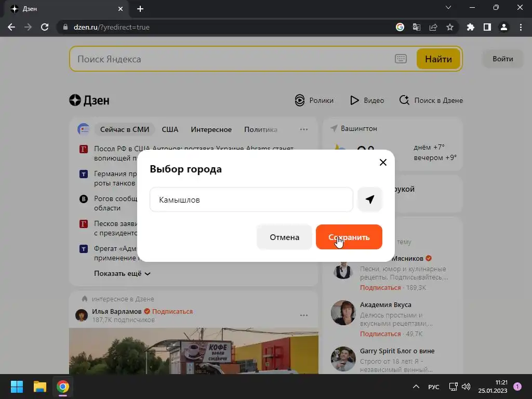The width and height of the screenshot is (532, 399).
Task: Open Илья Варламов post options menu
Action: click(303, 315)
